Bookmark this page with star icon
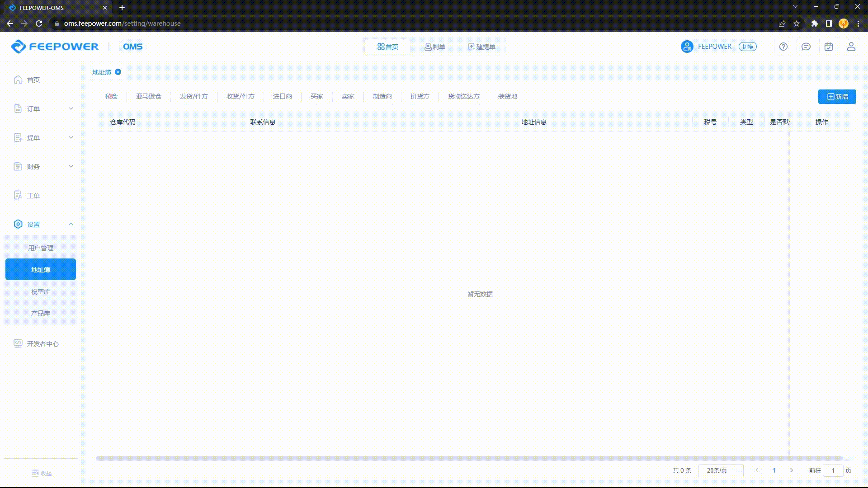 797,23
